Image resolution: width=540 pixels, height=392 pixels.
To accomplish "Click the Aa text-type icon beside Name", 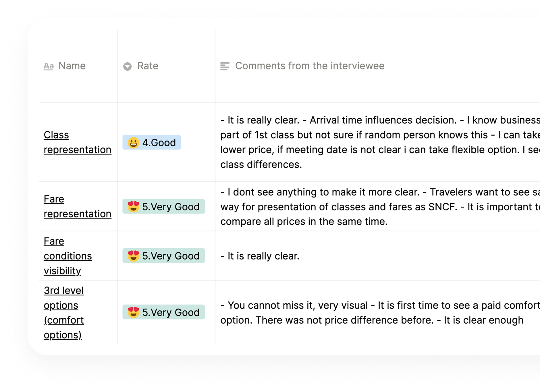I will 49,66.
